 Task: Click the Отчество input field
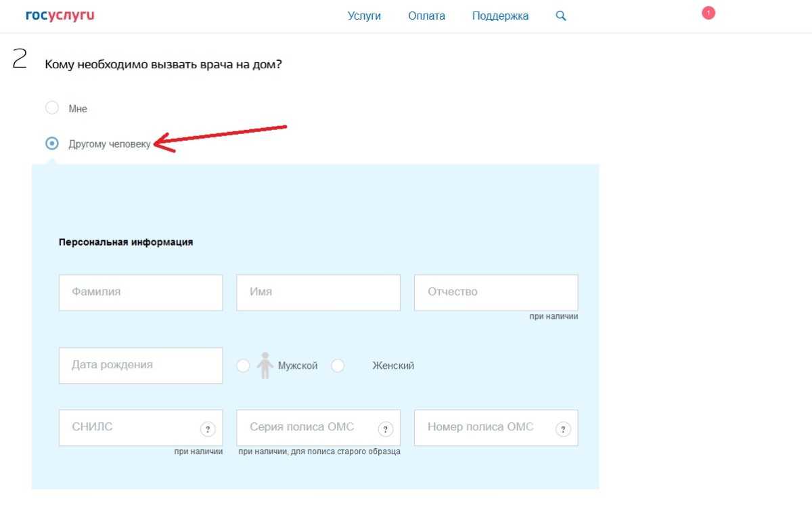click(495, 292)
